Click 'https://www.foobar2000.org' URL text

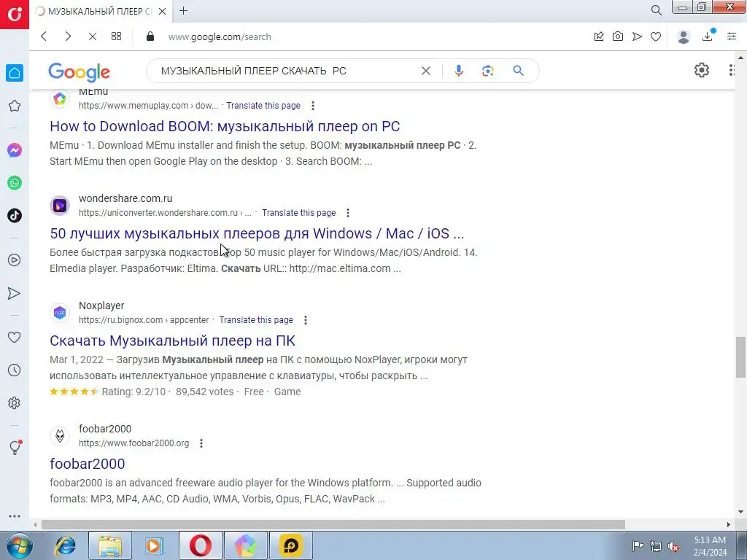(134, 443)
